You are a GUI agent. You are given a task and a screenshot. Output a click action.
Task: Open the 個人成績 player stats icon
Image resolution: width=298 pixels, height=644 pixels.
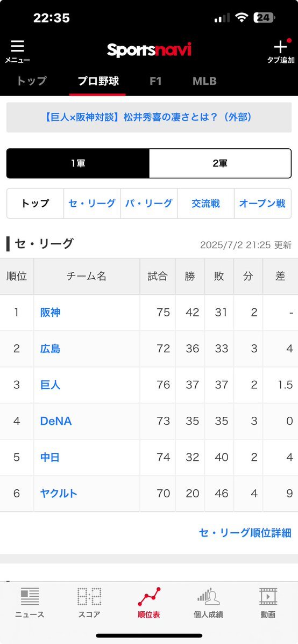click(208, 596)
